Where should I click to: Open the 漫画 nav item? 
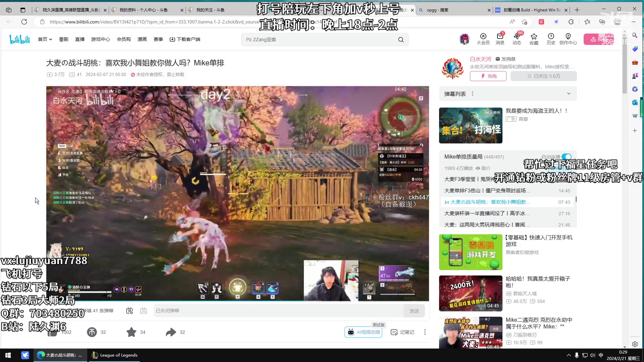pyautogui.click(x=142, y=39)
